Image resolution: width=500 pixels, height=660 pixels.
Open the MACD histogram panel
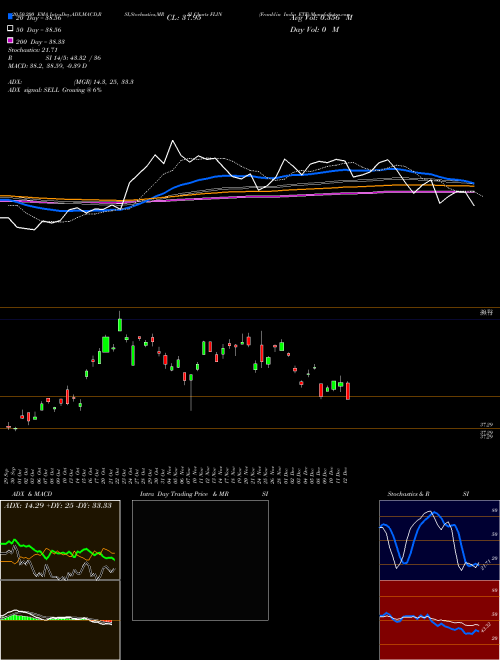60,620
